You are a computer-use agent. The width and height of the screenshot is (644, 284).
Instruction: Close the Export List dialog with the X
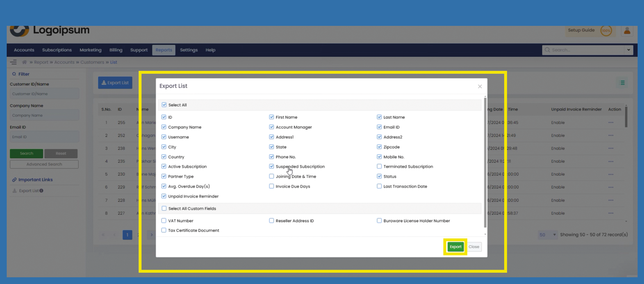pos(480,87)
